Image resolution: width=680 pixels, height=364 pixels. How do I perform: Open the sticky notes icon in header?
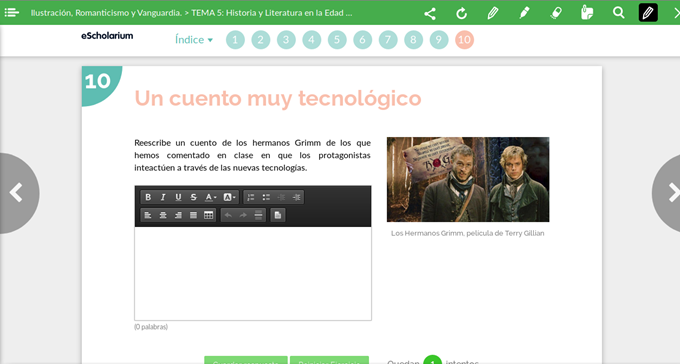click(587, 13)
